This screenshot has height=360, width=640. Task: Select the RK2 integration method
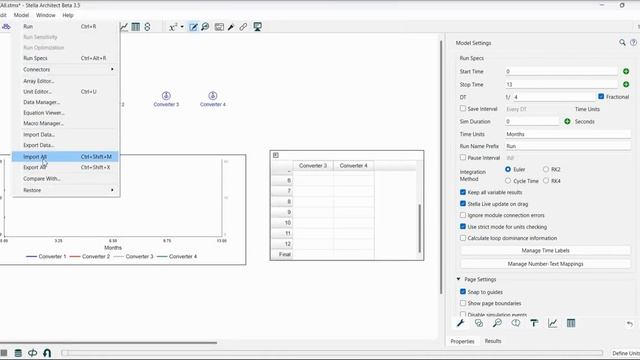546,169
